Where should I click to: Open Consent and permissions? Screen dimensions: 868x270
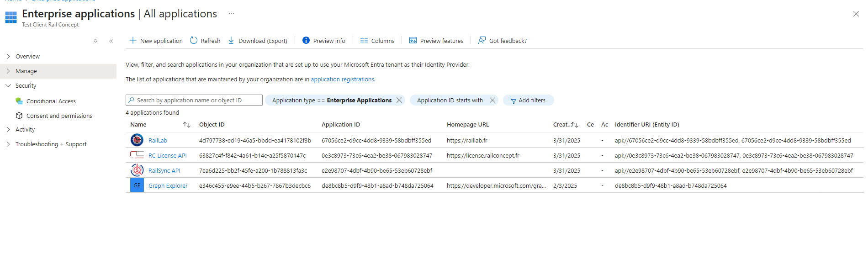click(59, 116)
